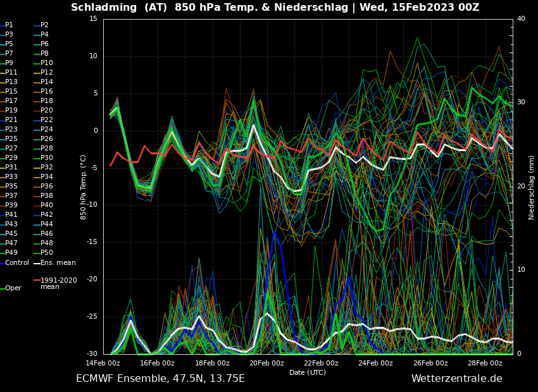The width and height of the screenshot is (538, 392).
Task: Click the chart title with Schladming
Action: coord(275,8)
